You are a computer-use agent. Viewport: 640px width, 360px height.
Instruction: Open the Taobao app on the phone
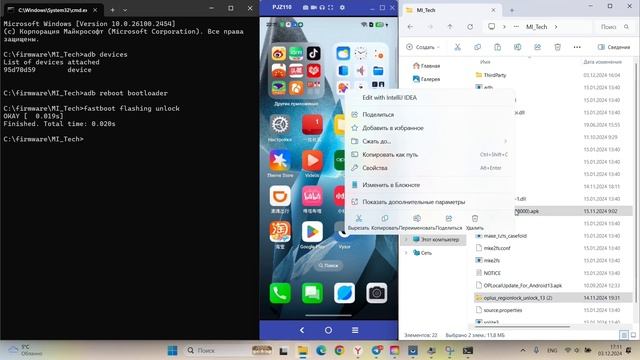coord(280,232)
